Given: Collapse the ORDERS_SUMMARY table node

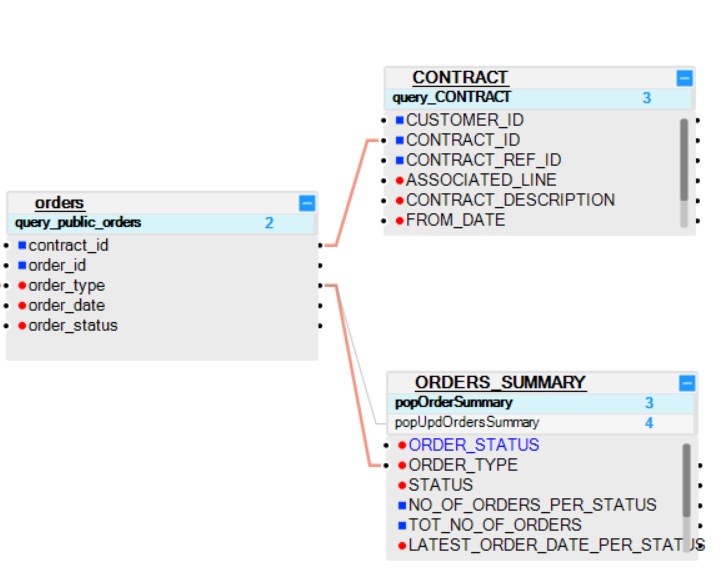Looking at the screenshot, I should [x=686, y=383].
